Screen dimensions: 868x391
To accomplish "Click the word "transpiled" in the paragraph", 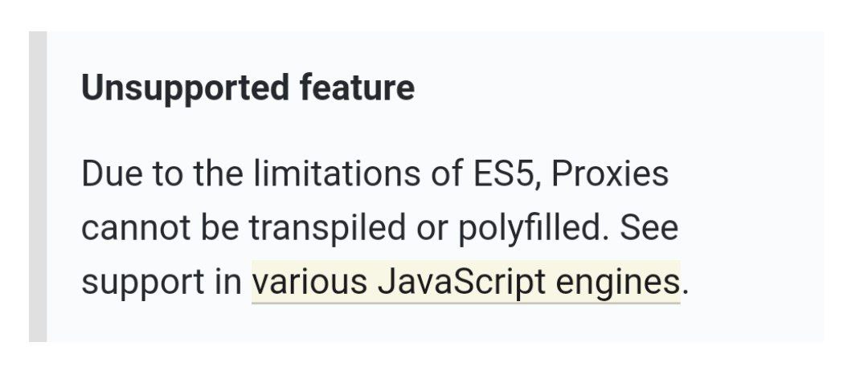I will point(327,228).
